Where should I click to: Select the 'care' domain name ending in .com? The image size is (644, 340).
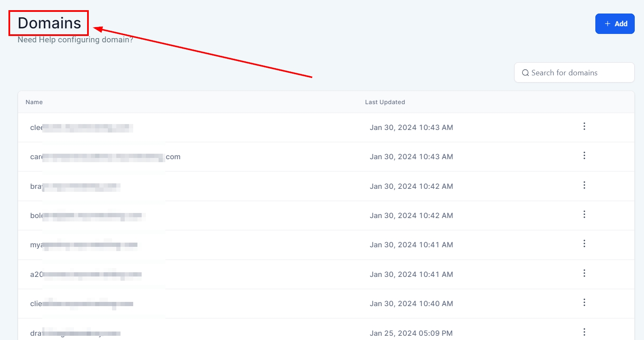click(x=105, y=157)
